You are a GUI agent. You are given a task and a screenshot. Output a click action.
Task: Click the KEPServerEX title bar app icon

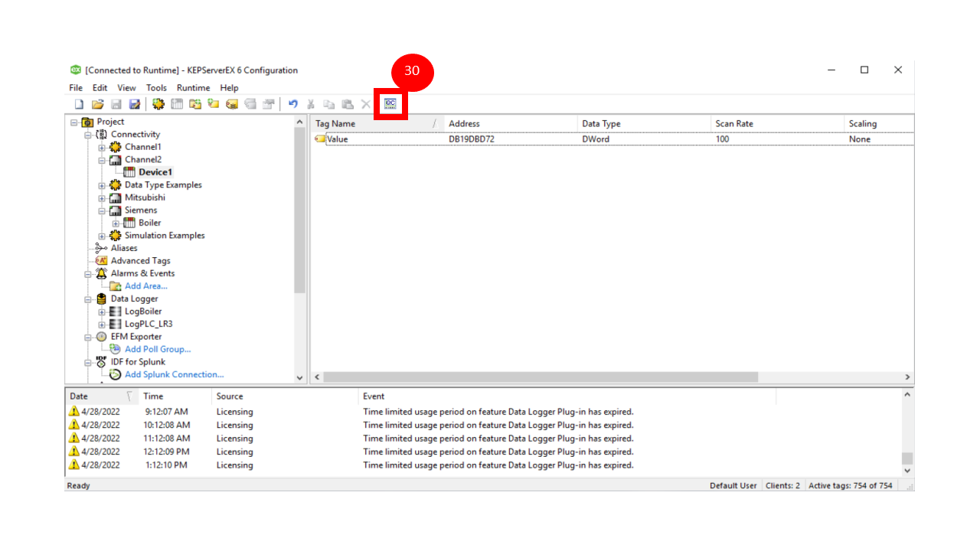pos(76,70)
